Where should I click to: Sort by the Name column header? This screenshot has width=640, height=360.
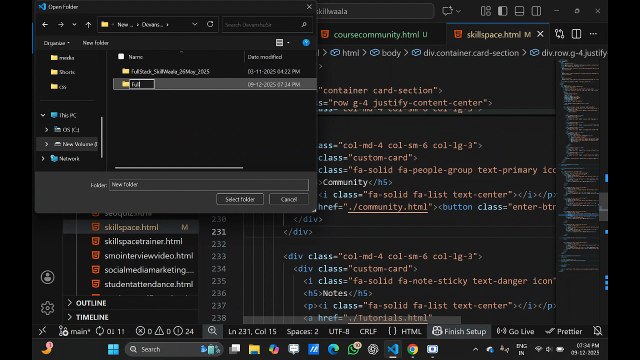coord(136,57)
